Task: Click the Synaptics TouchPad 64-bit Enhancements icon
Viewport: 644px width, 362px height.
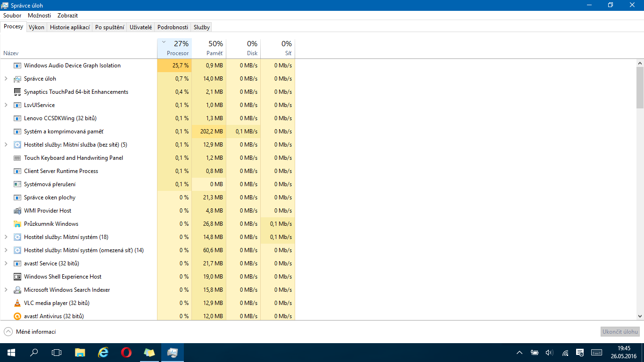Action: (x=17, y=92)
